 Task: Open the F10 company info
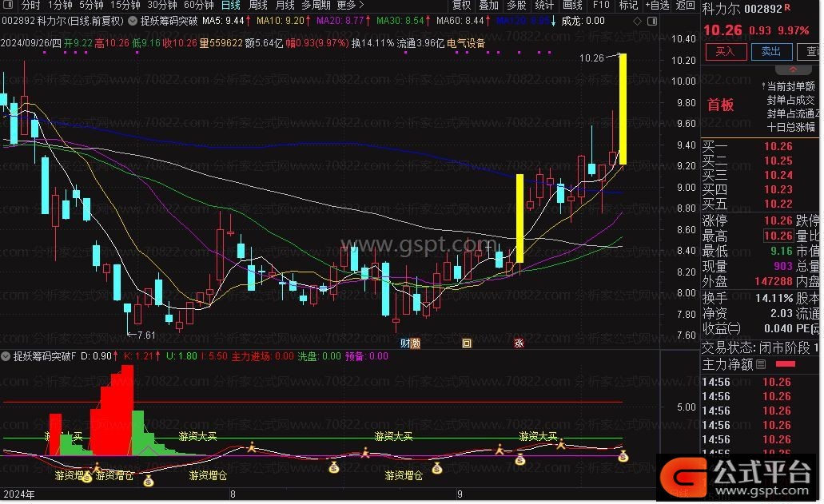[x=601, y=6]
